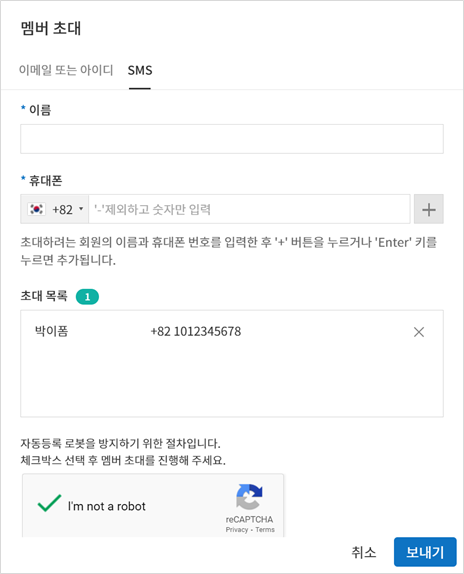Open the reCAPTCHA Privacy link
This screenshot has width=464, height=574.
coord(237,530)
